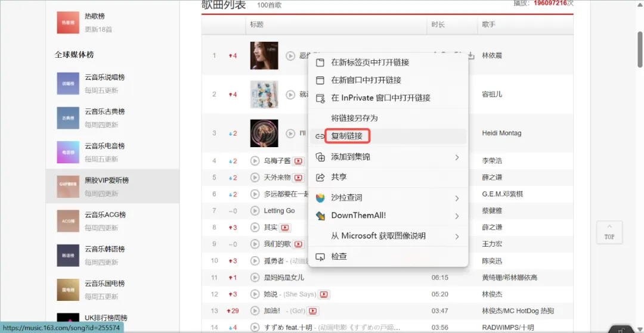Play 加油! song
Image resolution: width=644 pixels, height=333 pixels.
click(x=255, y=311)
